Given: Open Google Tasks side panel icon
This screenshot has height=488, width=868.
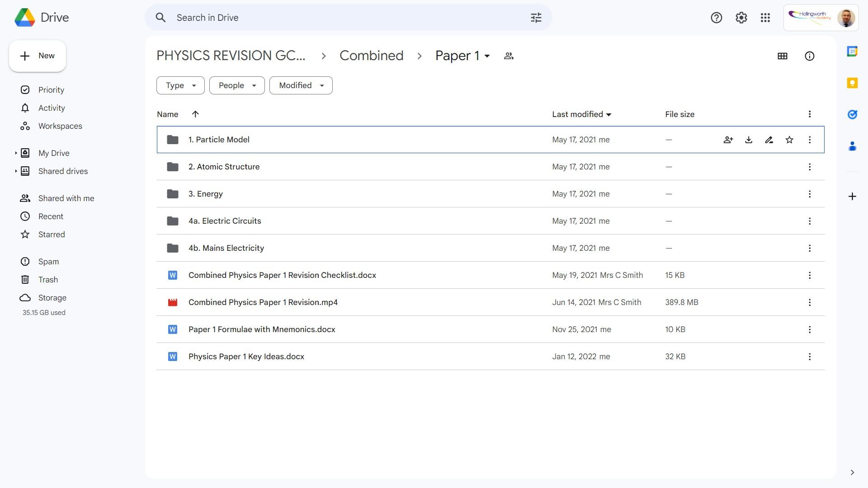Looking at the screenshot, I should click(x=852, y=115).
